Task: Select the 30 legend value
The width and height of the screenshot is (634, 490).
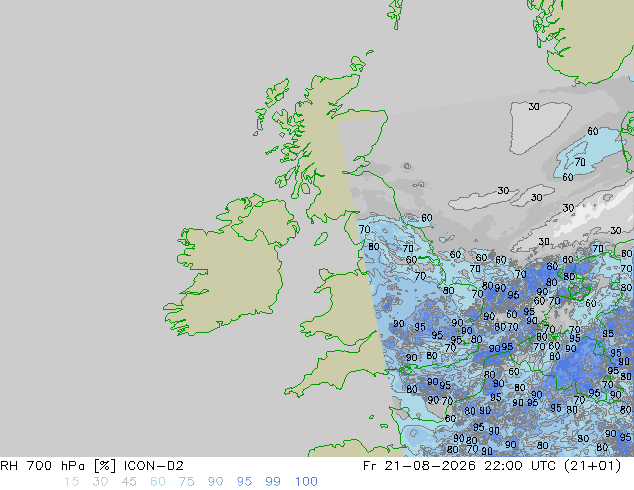Action: (100, 482)
